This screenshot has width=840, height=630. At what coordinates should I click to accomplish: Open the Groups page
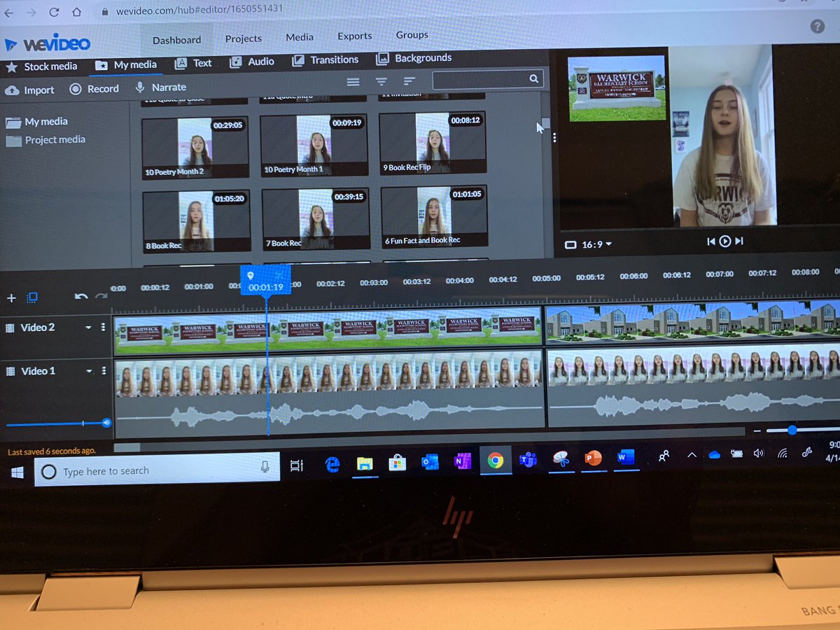[412, 34]
